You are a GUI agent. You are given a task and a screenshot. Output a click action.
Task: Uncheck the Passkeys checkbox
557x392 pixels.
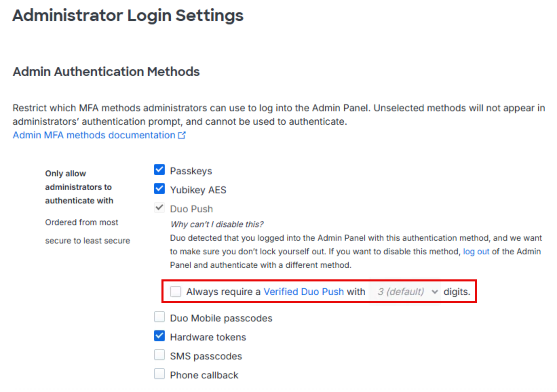click(x=159, y=170)
